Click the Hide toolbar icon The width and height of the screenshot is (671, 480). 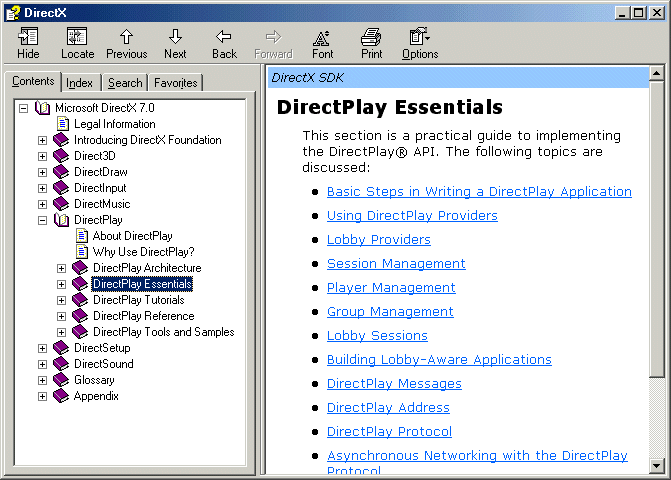28,42
